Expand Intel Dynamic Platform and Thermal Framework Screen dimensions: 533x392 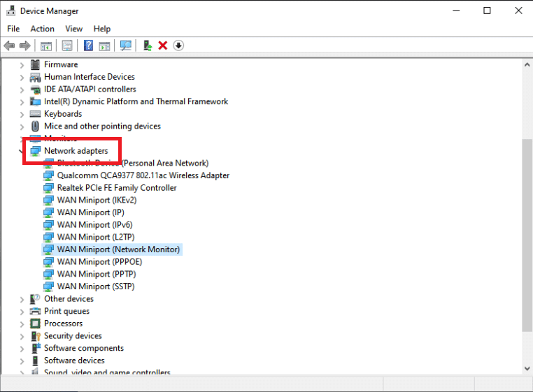pos(22,102)
